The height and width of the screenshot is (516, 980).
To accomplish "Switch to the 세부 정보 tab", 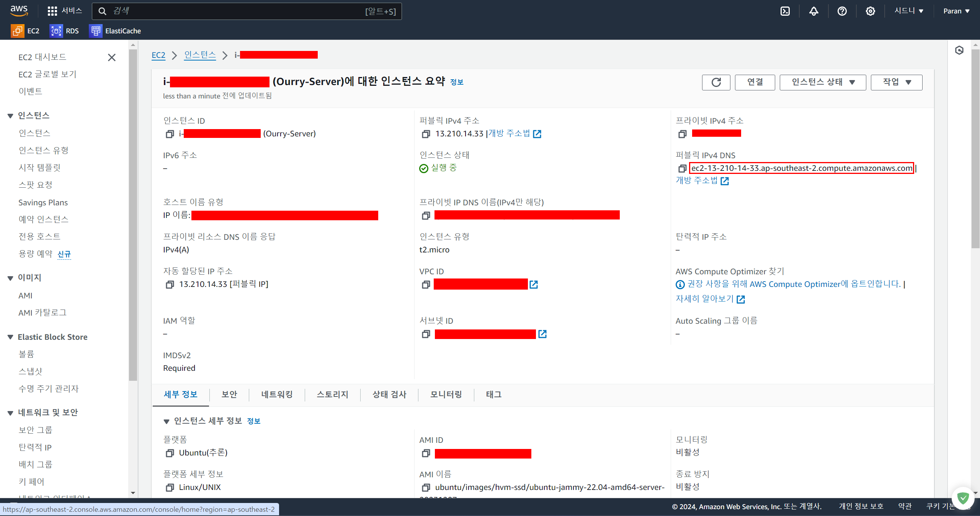I will pos(181,395).
